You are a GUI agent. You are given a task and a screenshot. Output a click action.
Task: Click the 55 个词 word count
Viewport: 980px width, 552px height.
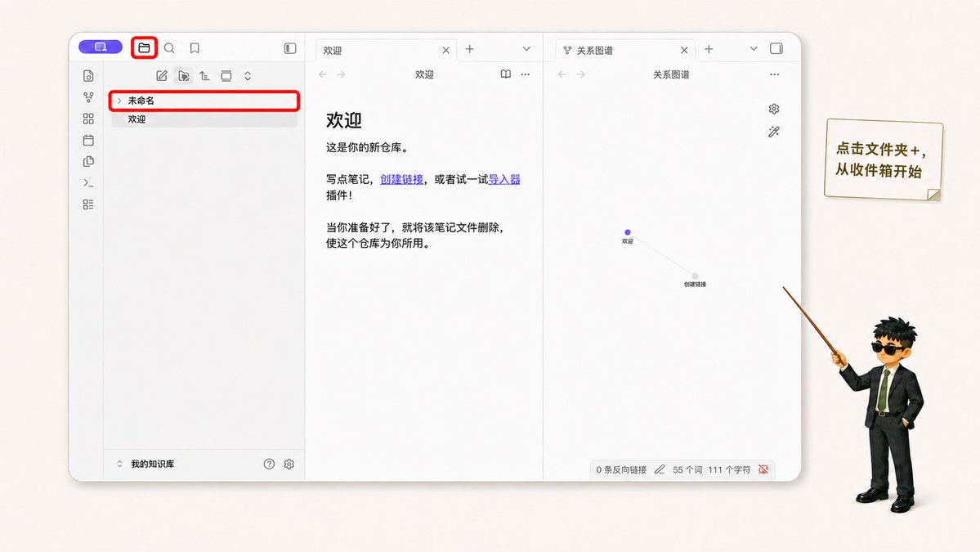pyautogui.click(x=687, y=469)
